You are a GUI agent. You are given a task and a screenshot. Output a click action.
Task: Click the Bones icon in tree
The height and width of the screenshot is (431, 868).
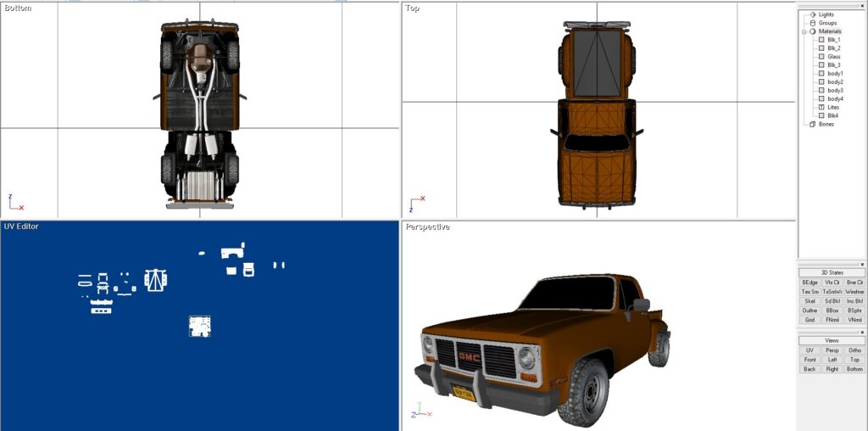[x=813, y=124]
